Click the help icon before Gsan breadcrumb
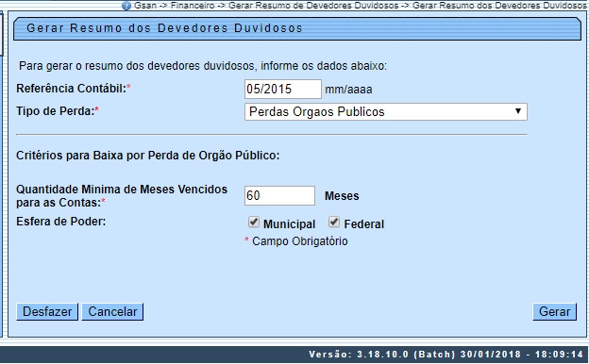This screenshot has width=589, height=364. coord(126,6)
